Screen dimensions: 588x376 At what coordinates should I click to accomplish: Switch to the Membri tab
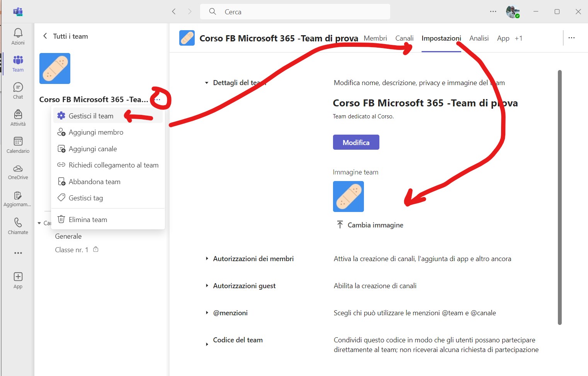pos(375,38)
